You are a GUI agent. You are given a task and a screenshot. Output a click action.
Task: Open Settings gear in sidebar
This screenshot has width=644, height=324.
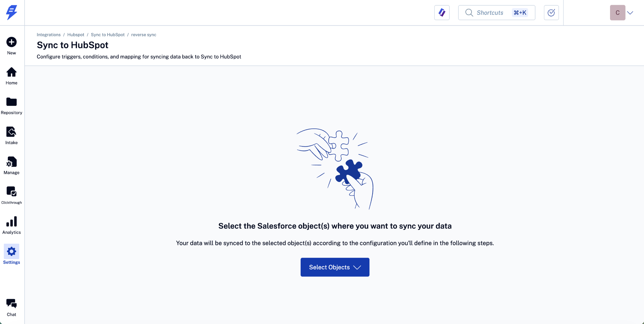point(12,252)
